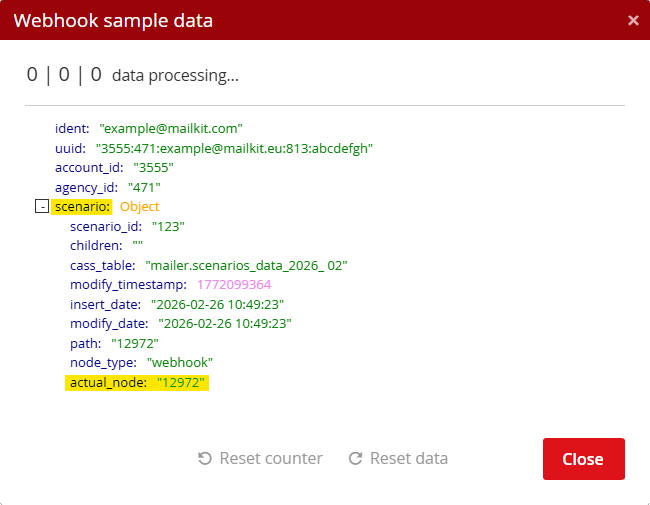
Task: Select the cass_table value mailer.scenarios_data_2026_ 02
Action: point(246,265)
